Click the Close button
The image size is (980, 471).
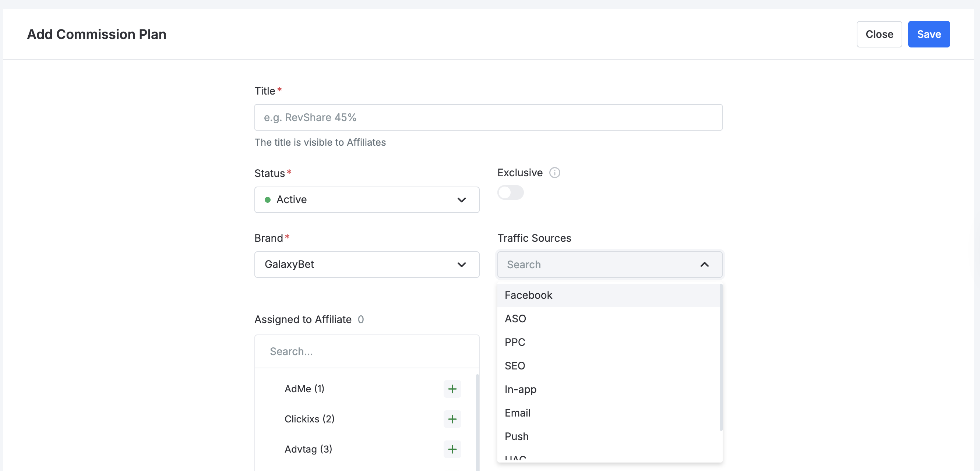(x=879, y=34)
